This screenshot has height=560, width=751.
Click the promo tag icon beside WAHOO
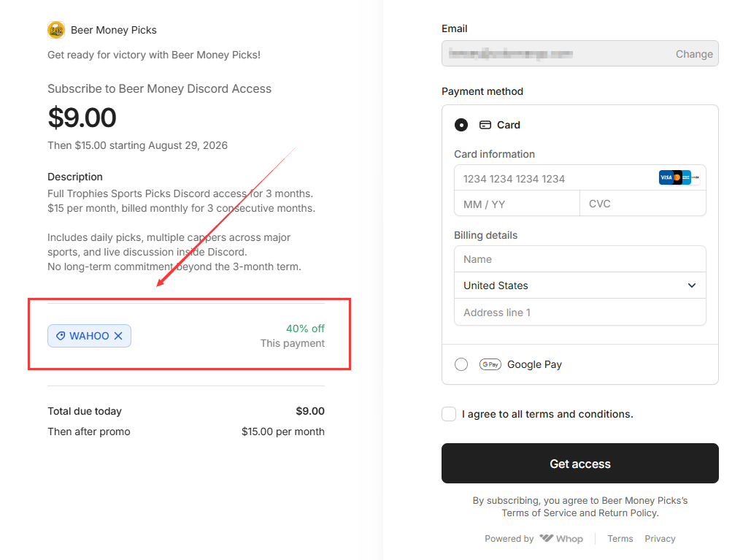click(x=61, y=336)
